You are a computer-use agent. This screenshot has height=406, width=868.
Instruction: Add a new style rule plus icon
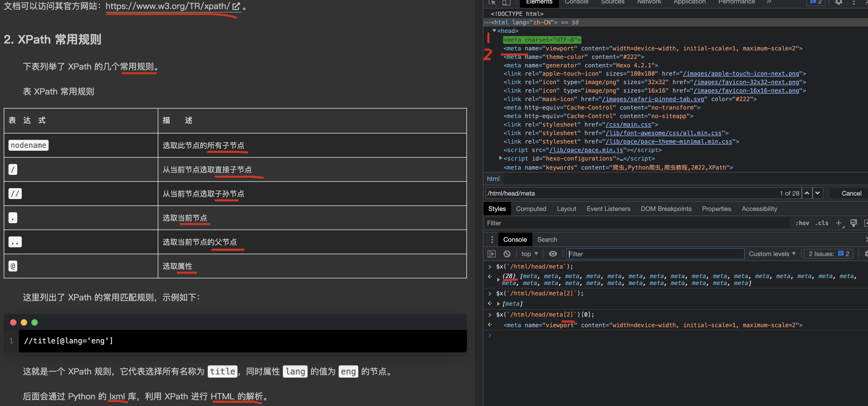tap(839, 223)
